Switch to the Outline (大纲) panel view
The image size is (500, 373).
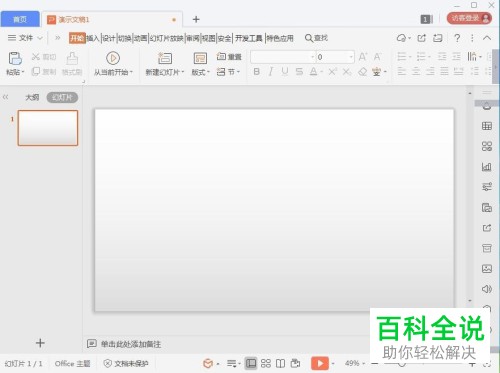tap(32, 97)
